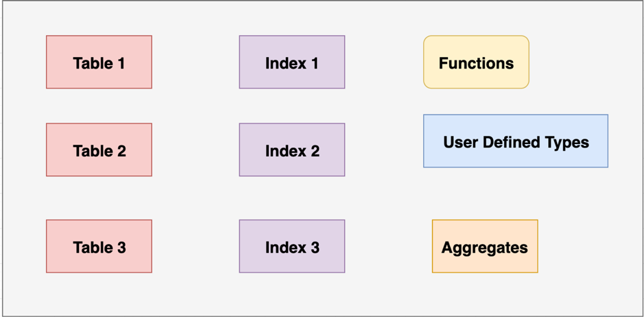
Task: Click the "Table 2" text label
Action: (99, 151)
